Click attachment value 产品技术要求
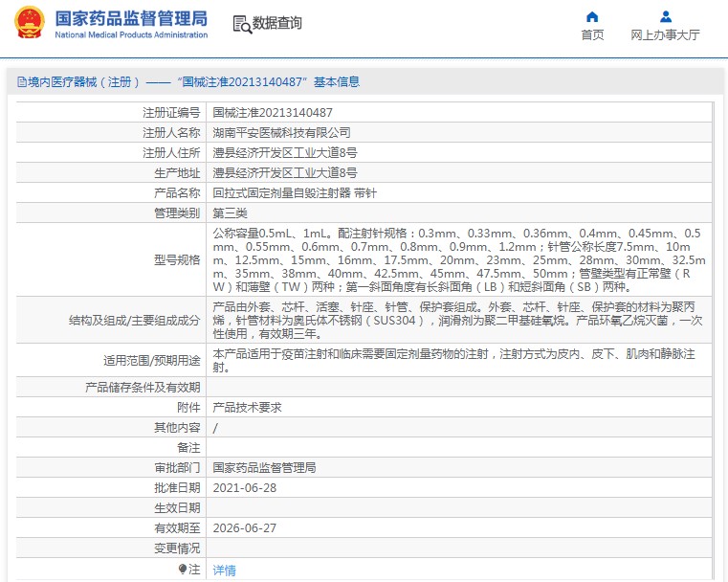The image size is (728, 582). point(247,408)
